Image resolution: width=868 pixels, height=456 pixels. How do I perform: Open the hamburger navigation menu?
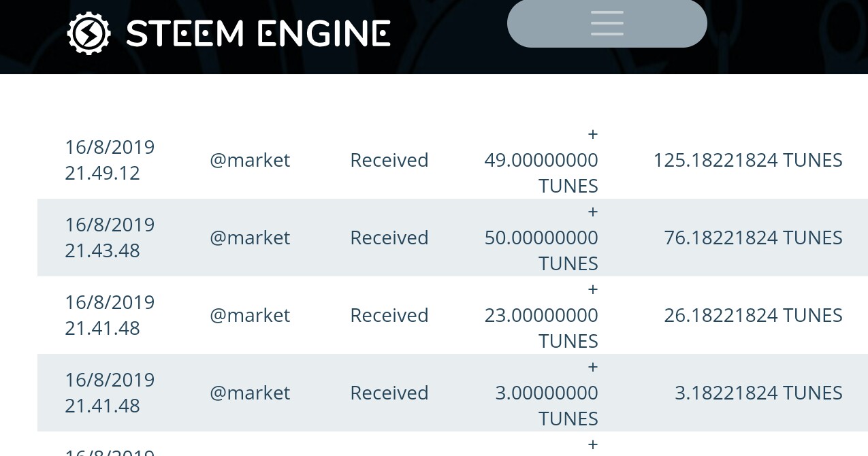607,23
